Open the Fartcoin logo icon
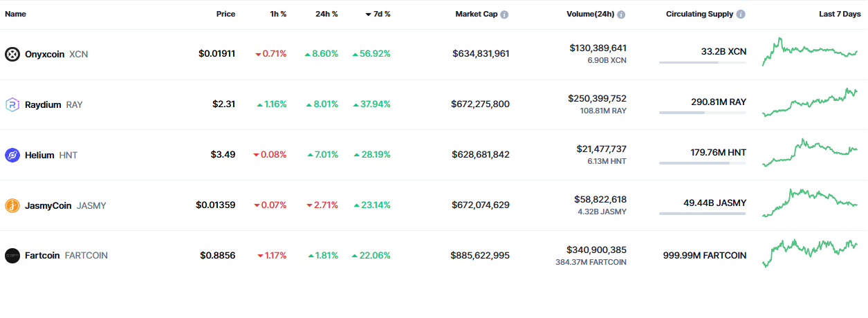Viewport: 868px width, 318px height. pos(12,256)
